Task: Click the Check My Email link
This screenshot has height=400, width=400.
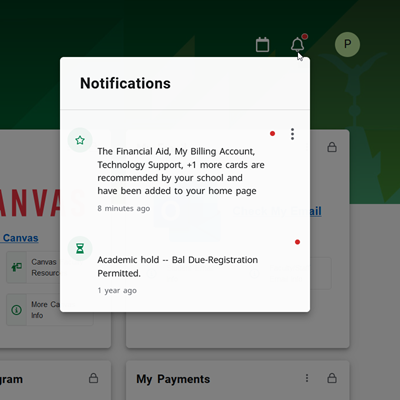Action: click(x=277, y=211)
